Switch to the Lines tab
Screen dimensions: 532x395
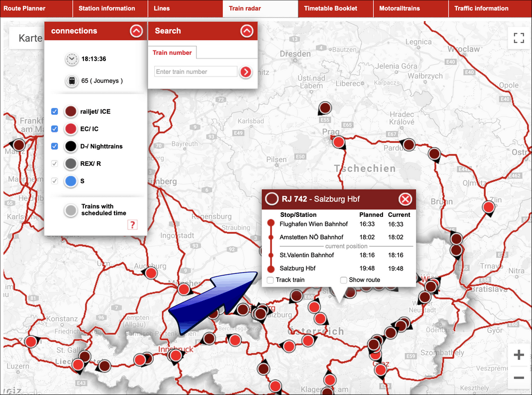(185, 9)
